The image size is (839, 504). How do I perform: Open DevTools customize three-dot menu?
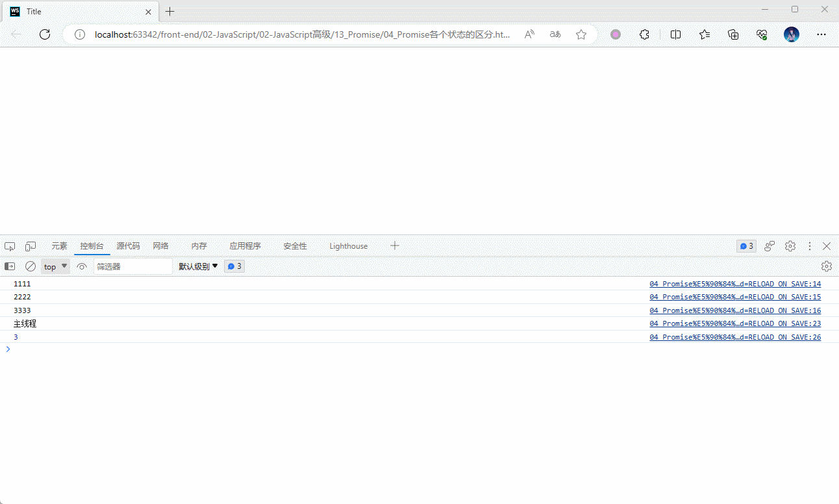(x=809, y=246)
